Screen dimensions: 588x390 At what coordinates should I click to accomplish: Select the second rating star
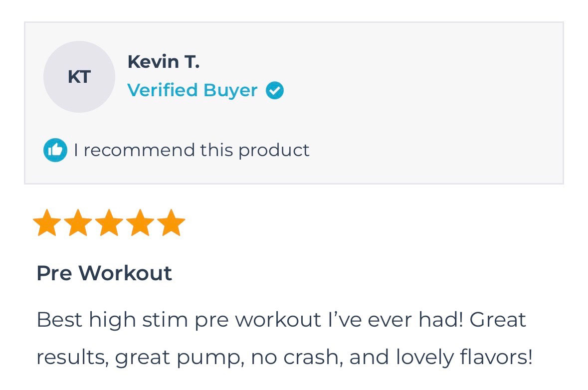click(x=78, y=223)
